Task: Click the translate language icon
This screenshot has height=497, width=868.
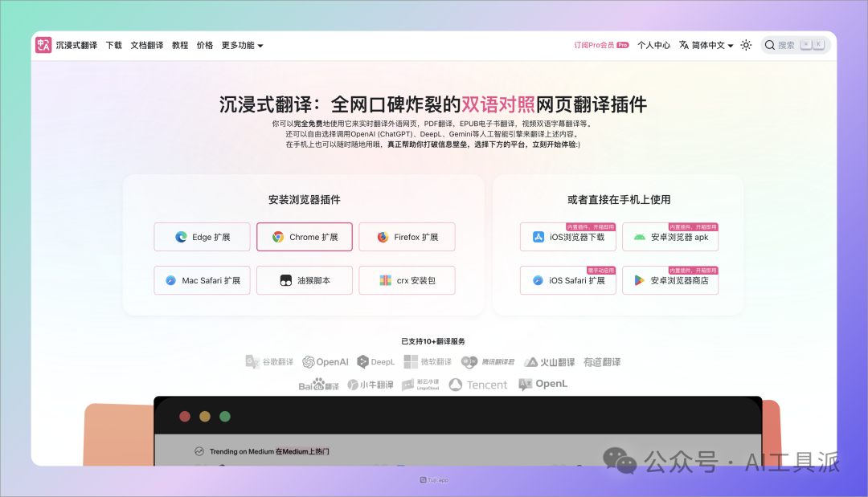Action: 684,45
